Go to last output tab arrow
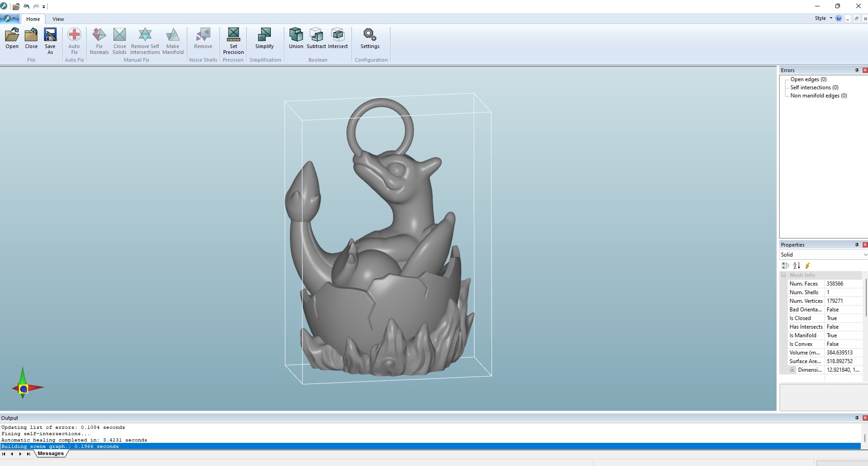Screen dimensions: 868x466 pos(28,454)
